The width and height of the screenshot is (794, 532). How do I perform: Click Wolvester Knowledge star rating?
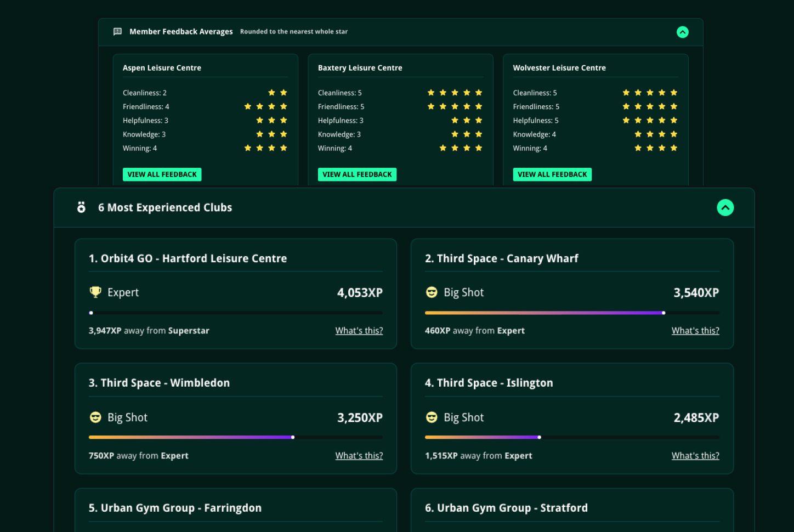pyautogui.click(x=656, y=134)
